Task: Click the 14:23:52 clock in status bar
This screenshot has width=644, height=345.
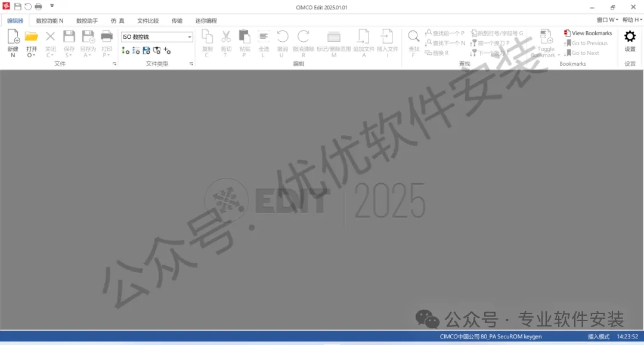Action: [627, 337]
